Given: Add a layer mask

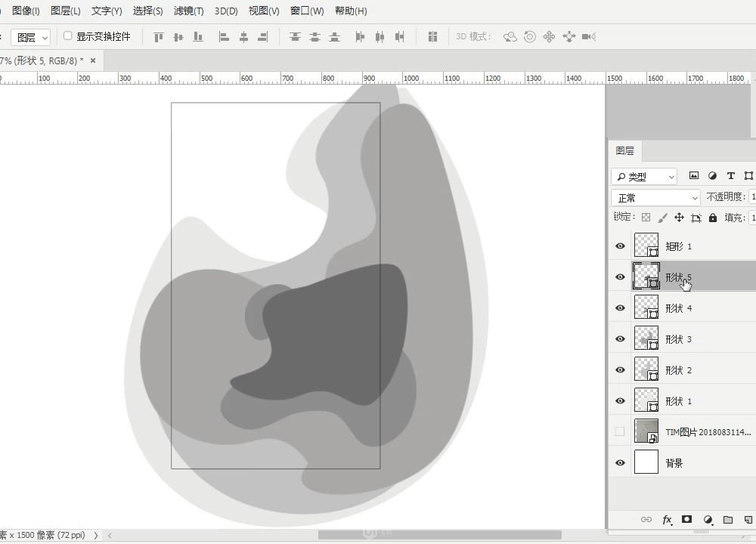Looking at the screenshot, I should click(687, 519).
